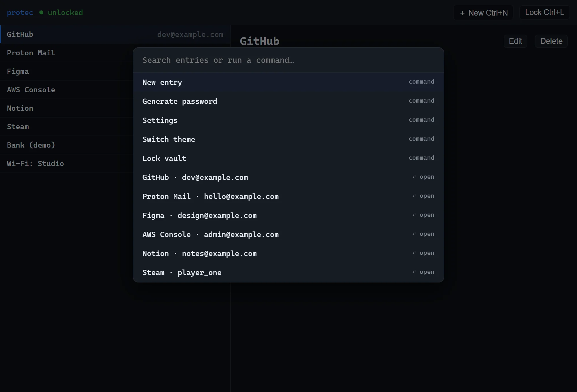This screenshot has width=577, height=392.
Task: Click the enter-key icon on Figma row
Action: pyautogui.click(x=414, y=215)
